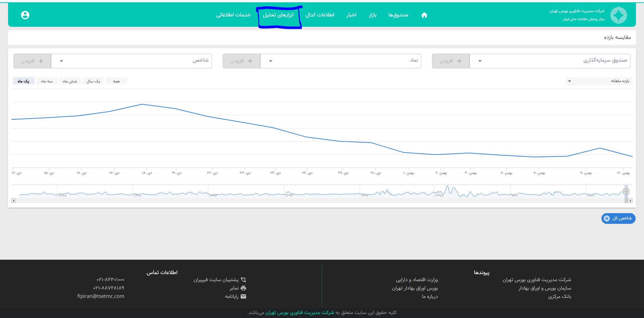Go to the home page icon
Viewport: 644px width, 318px height.
[x=424, y=15]
